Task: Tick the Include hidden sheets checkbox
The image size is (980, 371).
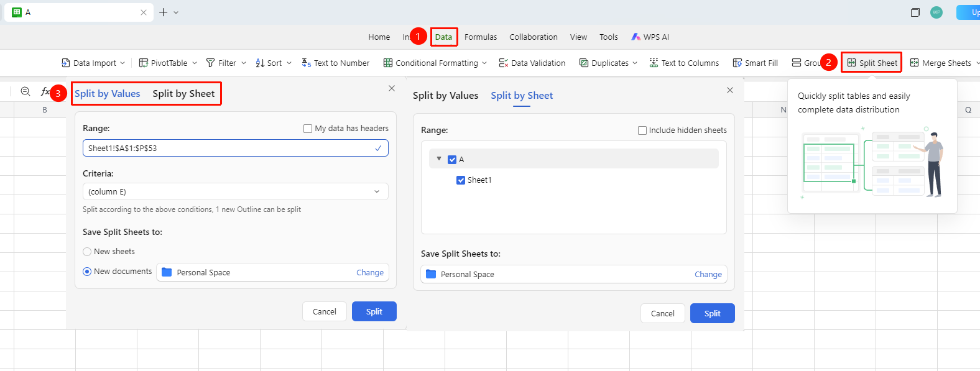Action: click(x=642, y=131)
